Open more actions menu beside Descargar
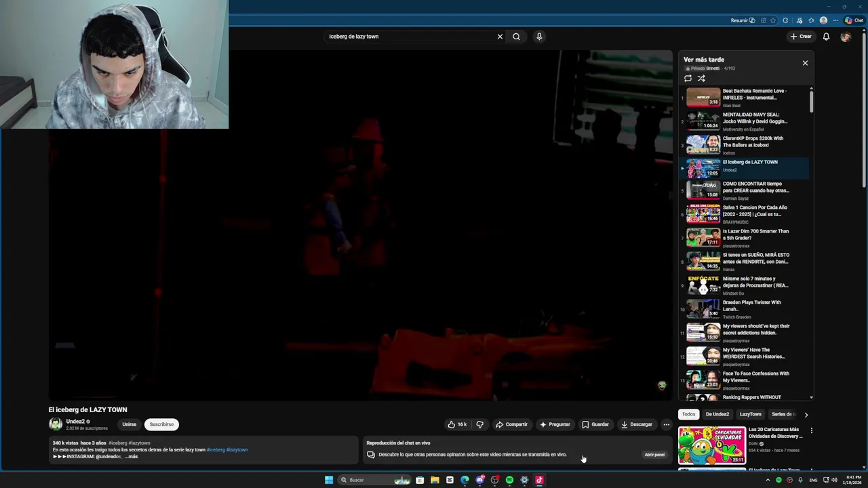The height and width of the screenshot is (488, 868). (x=666, y=424)
